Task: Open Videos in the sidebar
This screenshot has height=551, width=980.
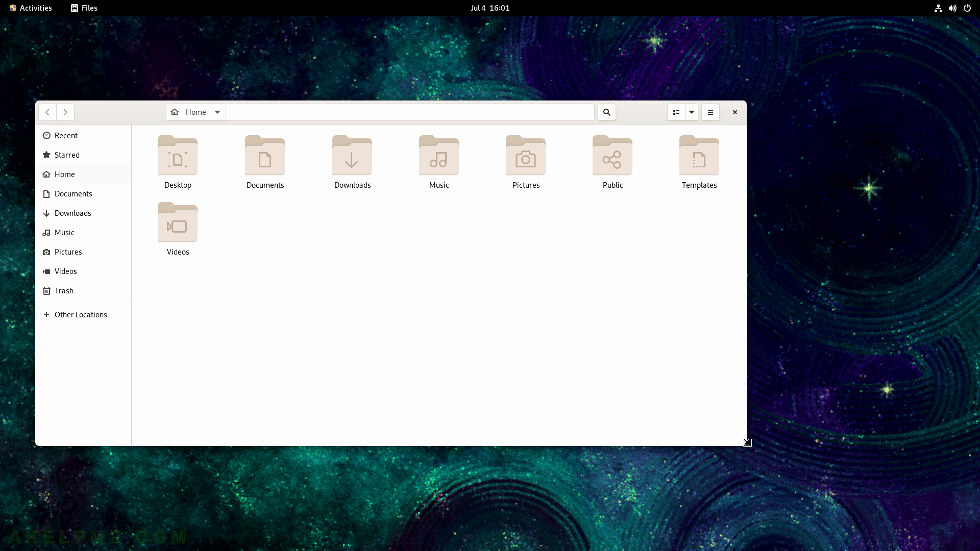Action: [x=83, y=271]
